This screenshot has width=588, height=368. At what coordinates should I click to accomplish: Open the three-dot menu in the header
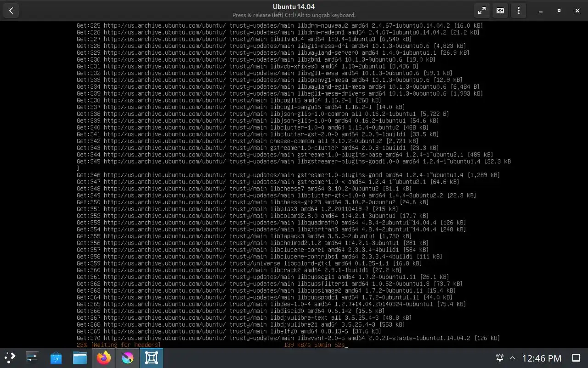coord(519,11)
